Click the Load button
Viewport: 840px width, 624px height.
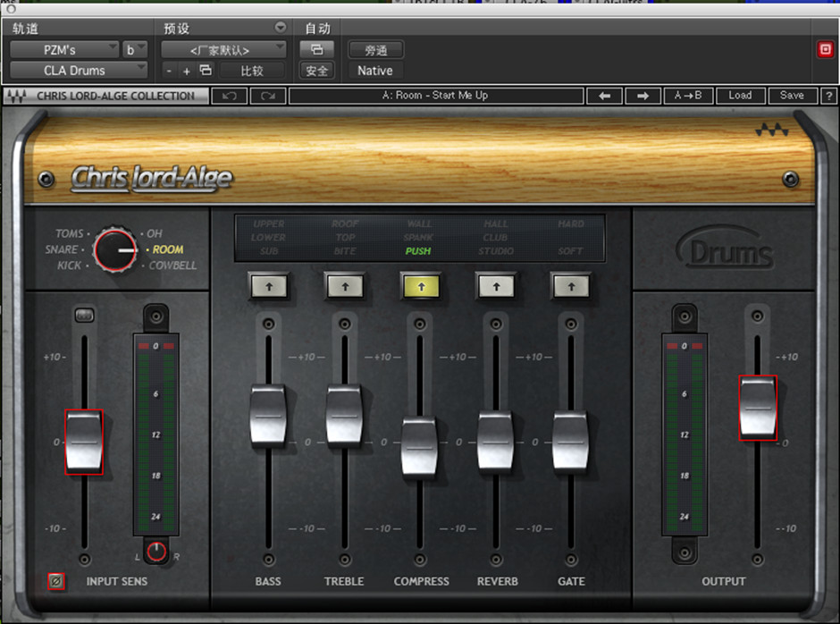point(740,96)
